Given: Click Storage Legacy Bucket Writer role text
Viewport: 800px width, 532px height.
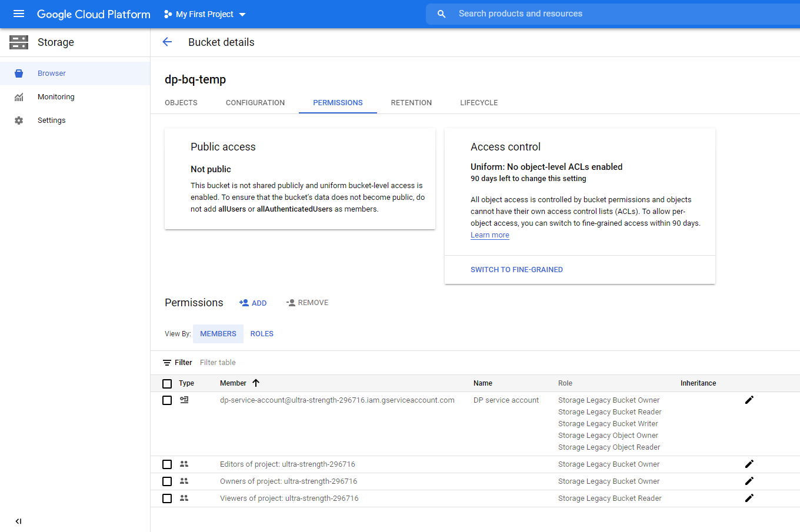Looking at the screenshot, I should click(x=608, y=424).
